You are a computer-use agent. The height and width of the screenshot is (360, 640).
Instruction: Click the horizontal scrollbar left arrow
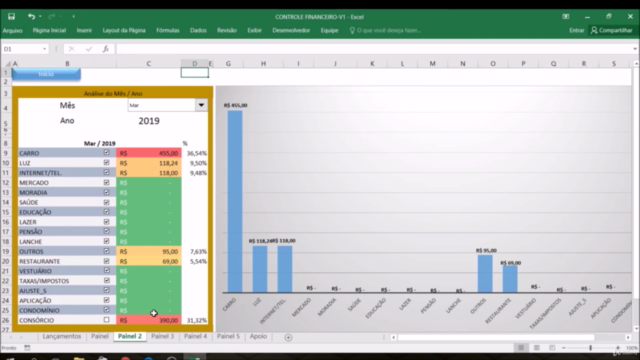393,337
